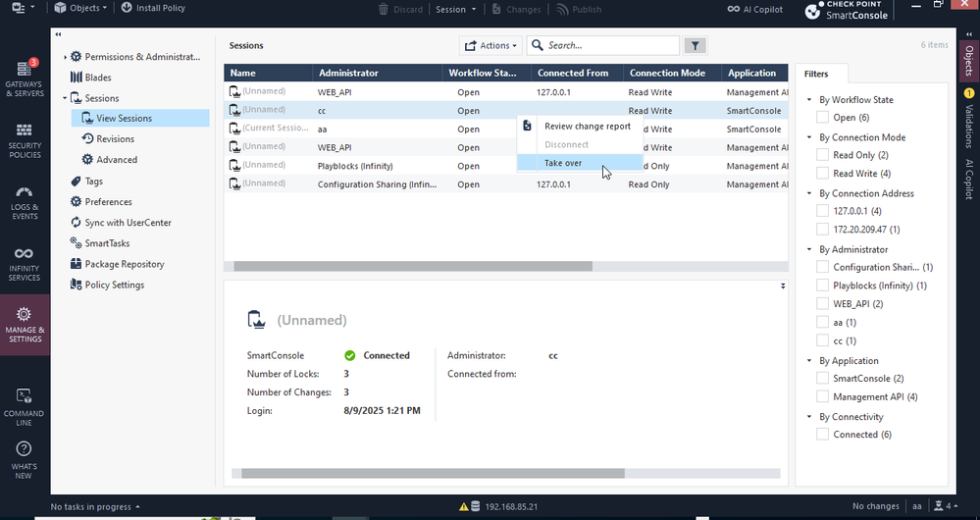Expand Permissions & Administrators tree node
This screenshot has width=980, height=520.
(65, 57)
